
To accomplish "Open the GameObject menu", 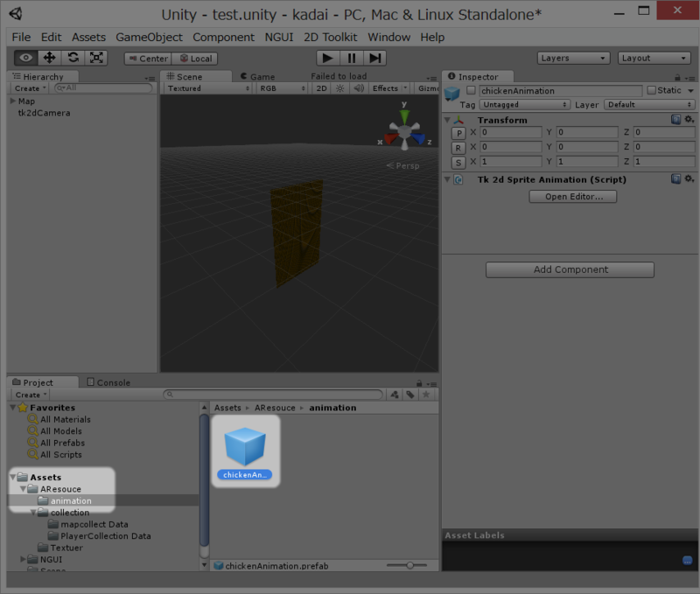I will pyautogui.click(x=149, y=37).
